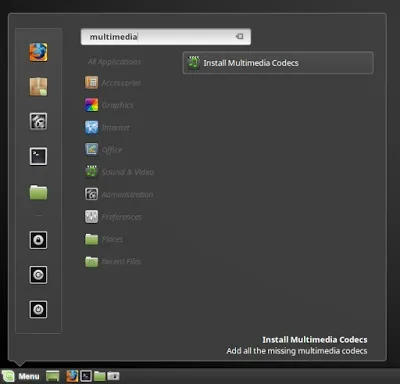The height and width of the screenshot is (384, 400).
Task: Open the Graphics category
Action: [x=109, y=105]
